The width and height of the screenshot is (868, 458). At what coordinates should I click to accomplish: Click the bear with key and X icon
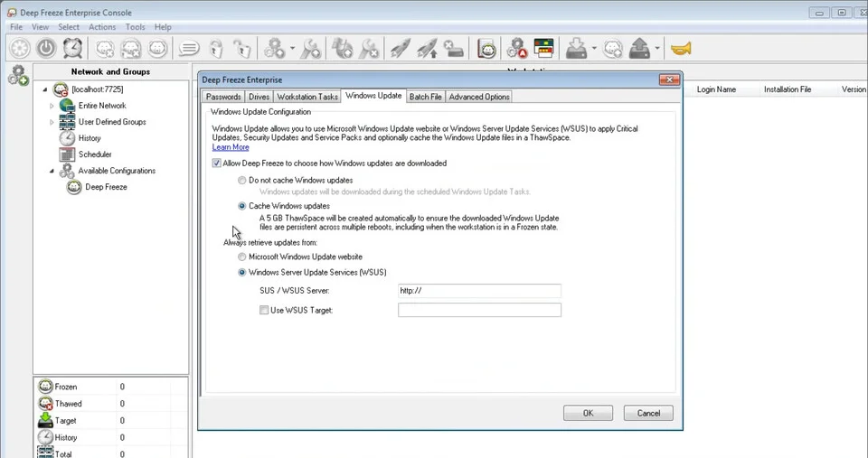[131, 49]
